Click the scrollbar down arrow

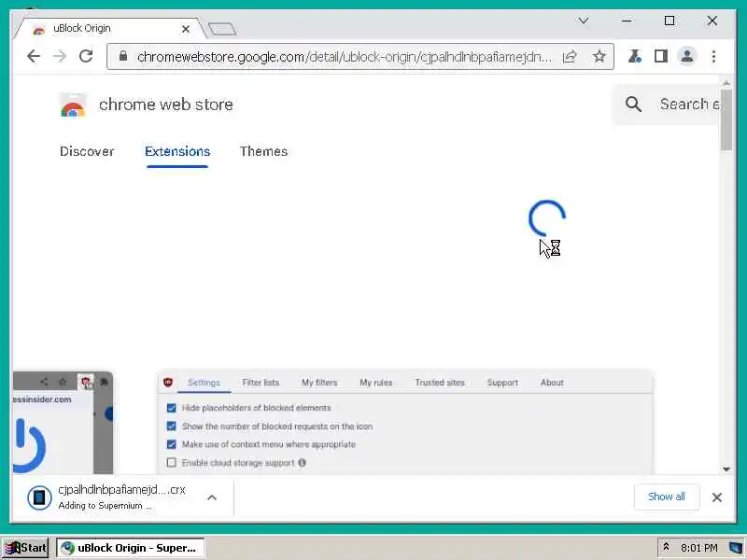click(x=726, y=469)
